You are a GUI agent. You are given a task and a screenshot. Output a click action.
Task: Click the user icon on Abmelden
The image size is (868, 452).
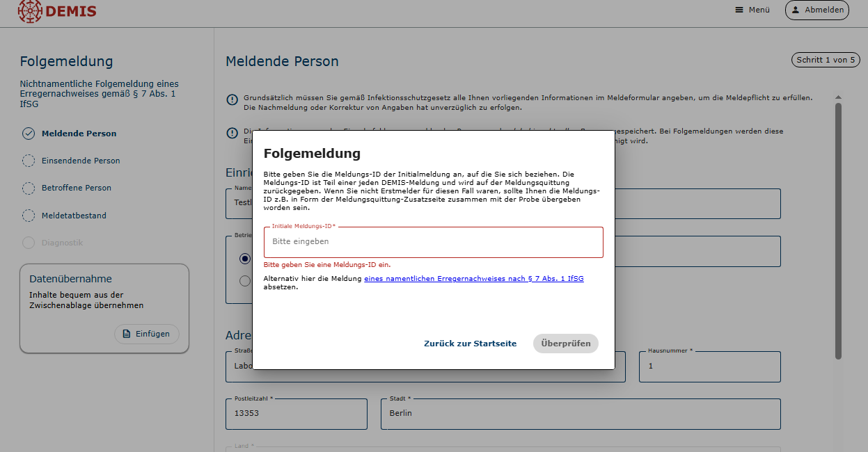point(796,10)
